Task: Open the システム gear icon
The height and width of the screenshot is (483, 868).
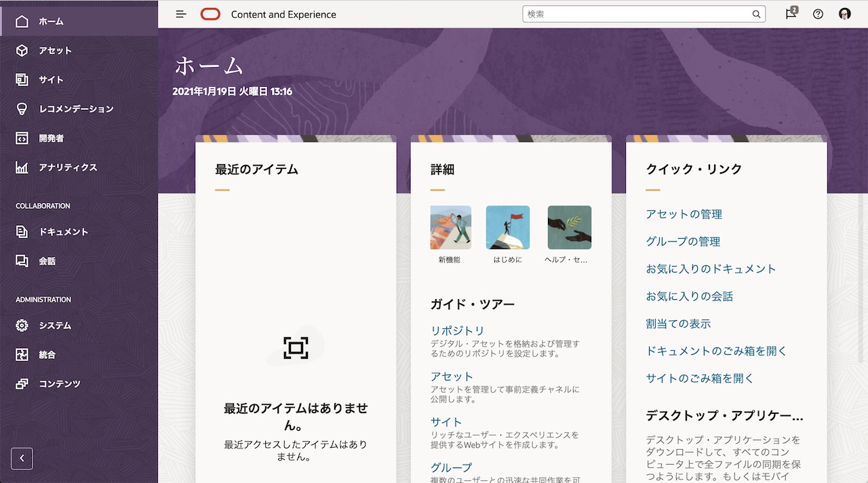Action: point(22,326)
